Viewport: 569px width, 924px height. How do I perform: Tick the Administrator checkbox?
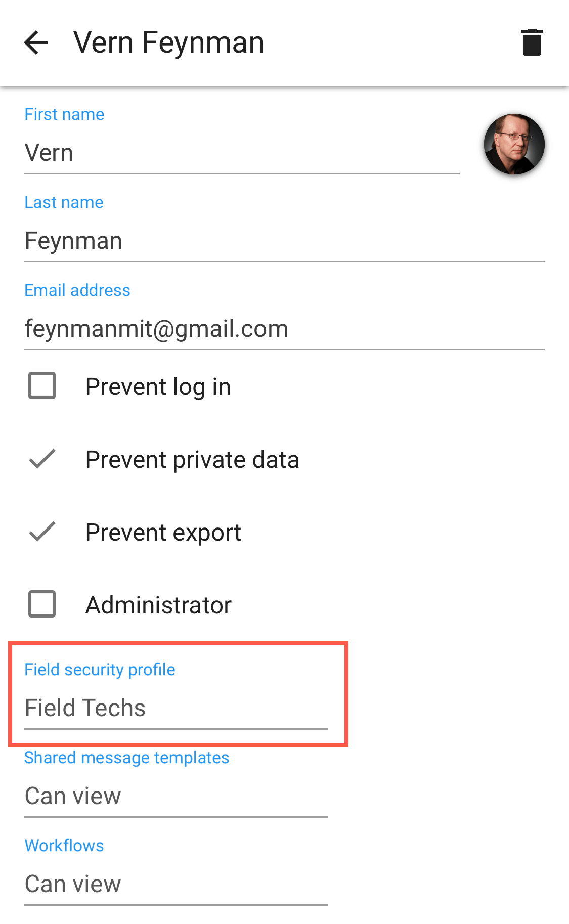(x=42, y=604)
